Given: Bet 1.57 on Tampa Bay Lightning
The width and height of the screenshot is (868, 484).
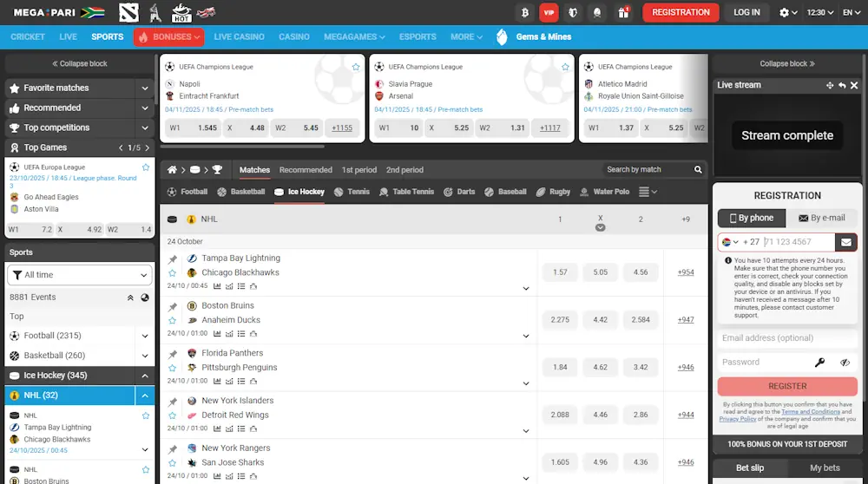Looking at the screenshot, I should coord(560,272).
